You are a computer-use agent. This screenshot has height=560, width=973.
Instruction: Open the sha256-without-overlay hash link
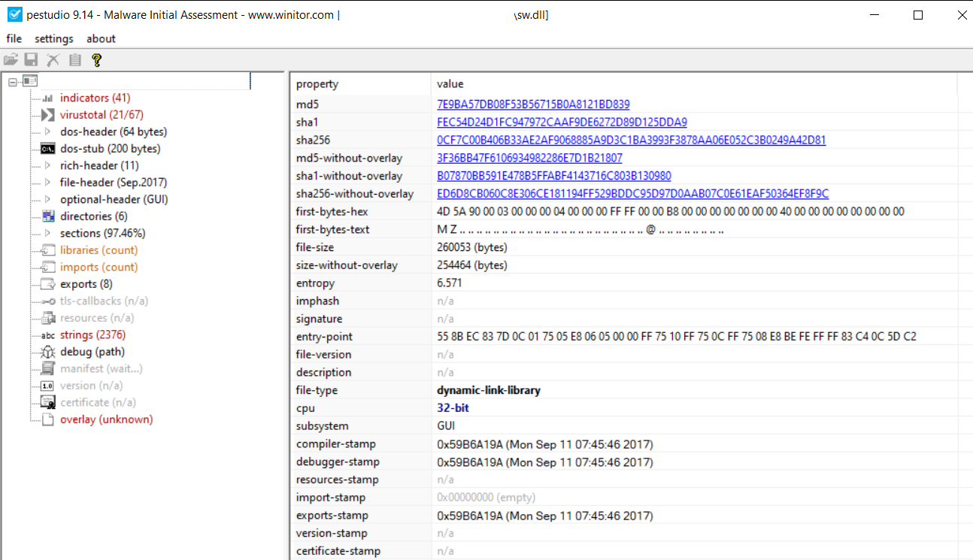coord(633,193)
